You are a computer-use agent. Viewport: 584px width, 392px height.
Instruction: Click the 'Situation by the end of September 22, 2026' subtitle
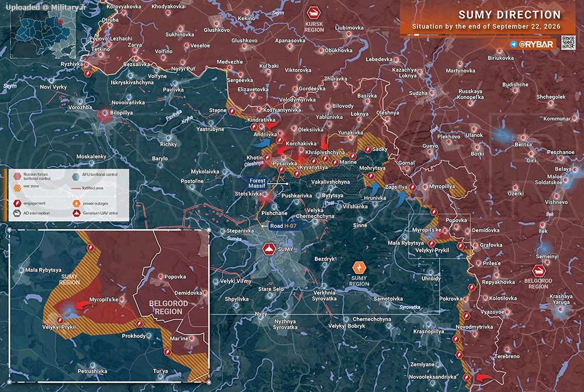click(x=486, y=27)
